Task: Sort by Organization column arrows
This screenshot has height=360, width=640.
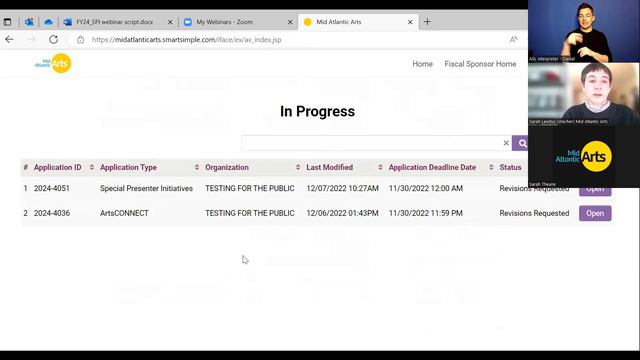Action: [x=298, y=167]
